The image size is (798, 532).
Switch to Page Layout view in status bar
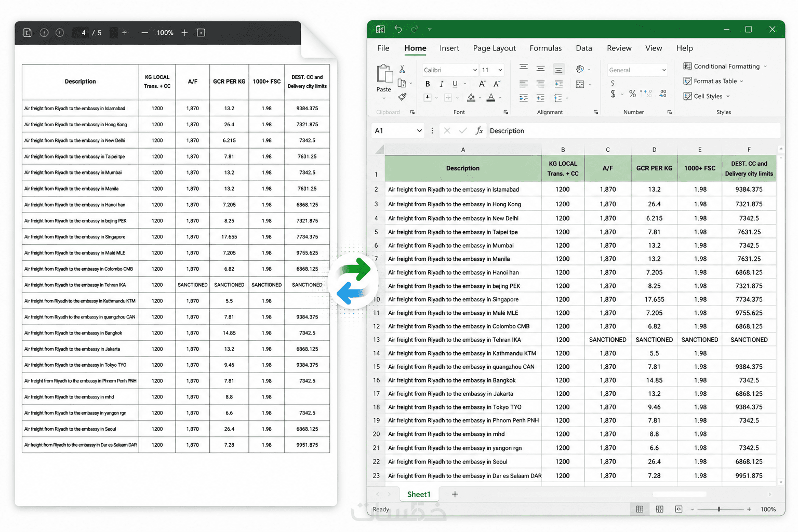click(659, 509)
